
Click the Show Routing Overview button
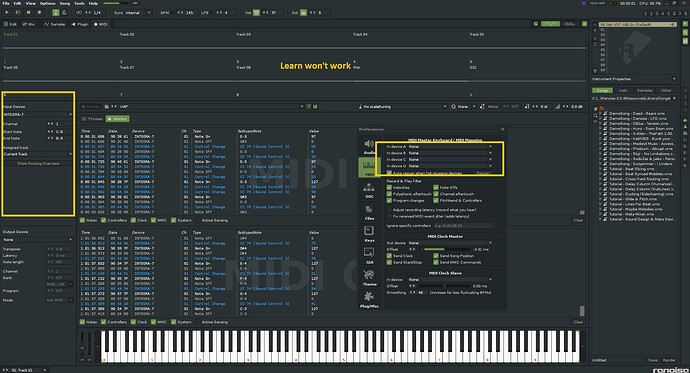click(x=38, y=164)
